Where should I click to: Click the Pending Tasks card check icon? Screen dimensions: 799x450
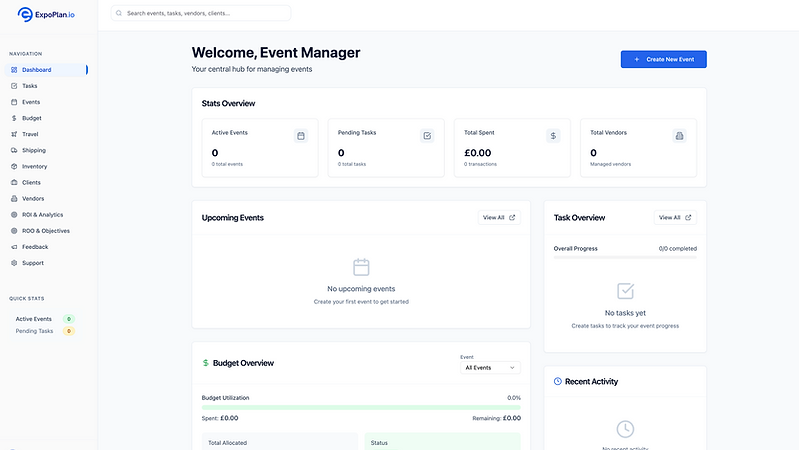point(427,136)
